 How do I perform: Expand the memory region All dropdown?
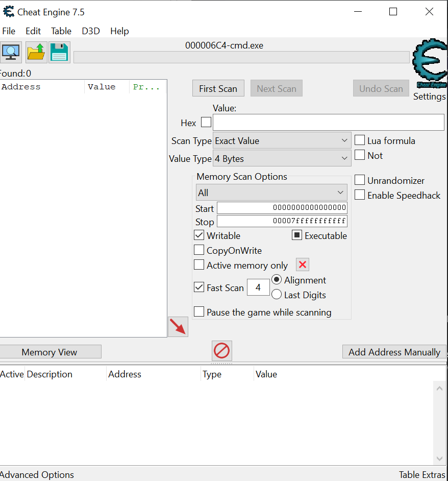(271, 193)
